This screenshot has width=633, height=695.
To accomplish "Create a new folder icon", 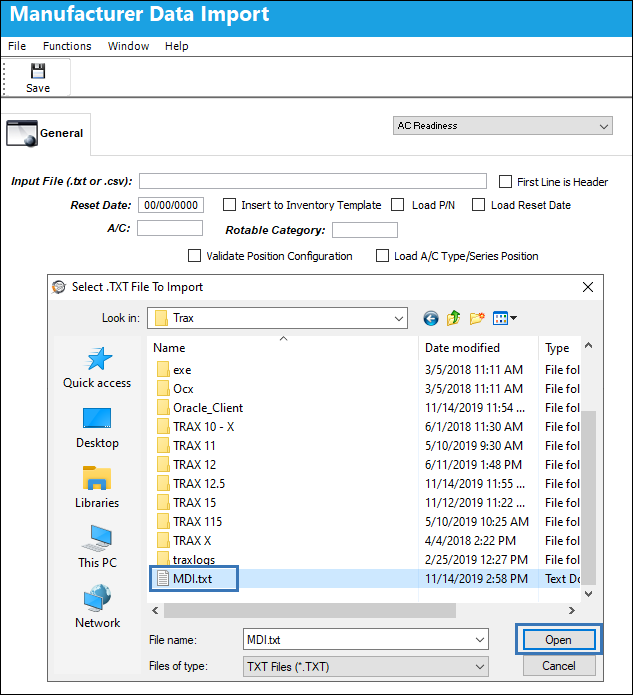I will (x=477, y=318).
